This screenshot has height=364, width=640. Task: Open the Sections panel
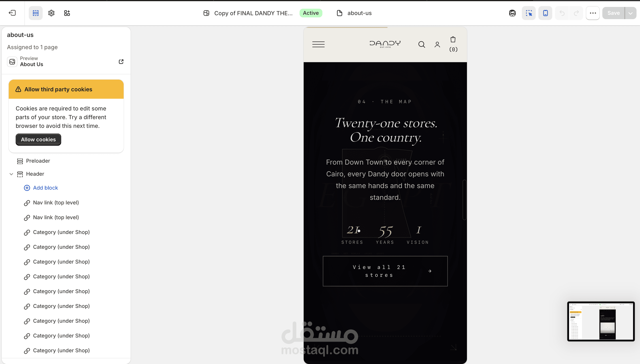pos(35,13)
